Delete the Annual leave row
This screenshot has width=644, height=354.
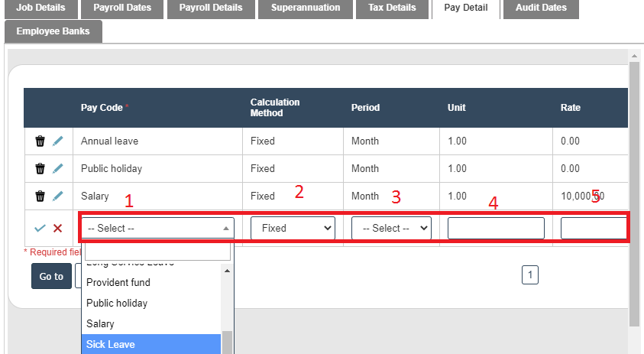(x=40, y=141)
